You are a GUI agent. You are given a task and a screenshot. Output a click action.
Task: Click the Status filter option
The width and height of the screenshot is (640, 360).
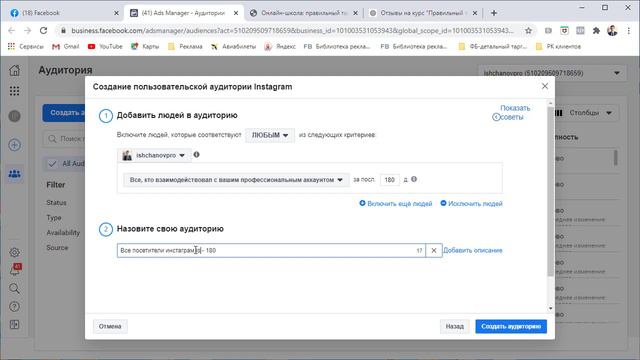click(56, 202)
